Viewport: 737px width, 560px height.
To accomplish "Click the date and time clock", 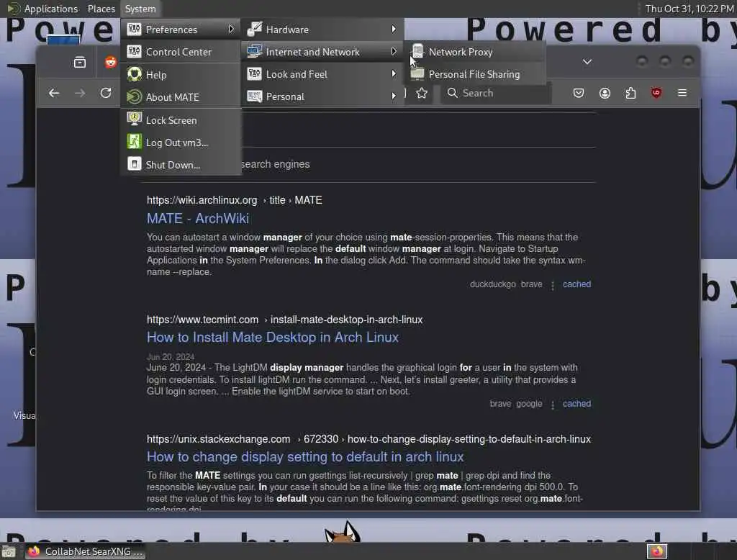I will coord(689,9).
